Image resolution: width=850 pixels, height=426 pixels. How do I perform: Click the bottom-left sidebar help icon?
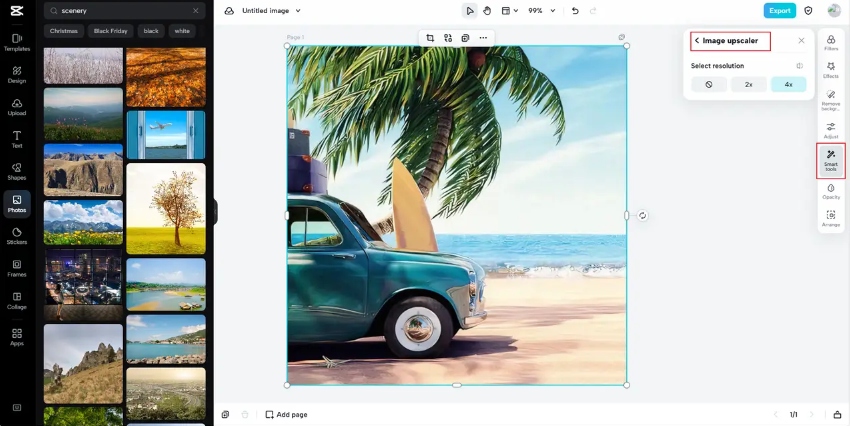pyautogui.click(x=17, y=408)
